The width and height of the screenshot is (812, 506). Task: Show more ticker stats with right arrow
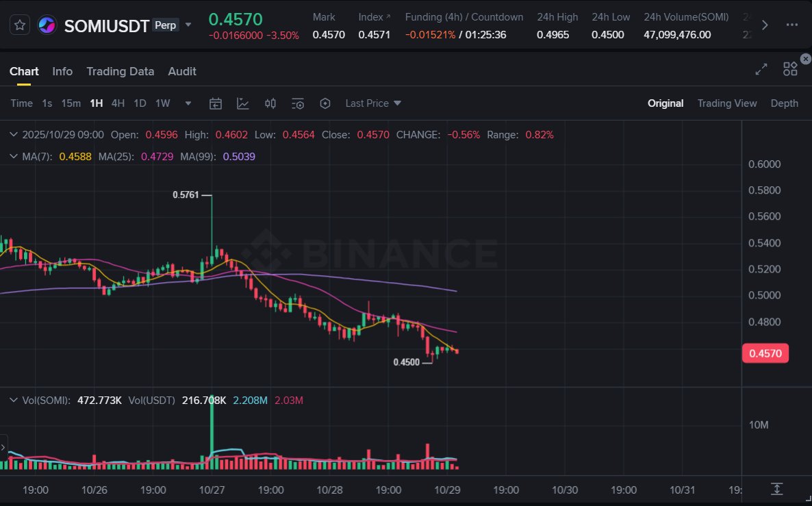point(764,25)
